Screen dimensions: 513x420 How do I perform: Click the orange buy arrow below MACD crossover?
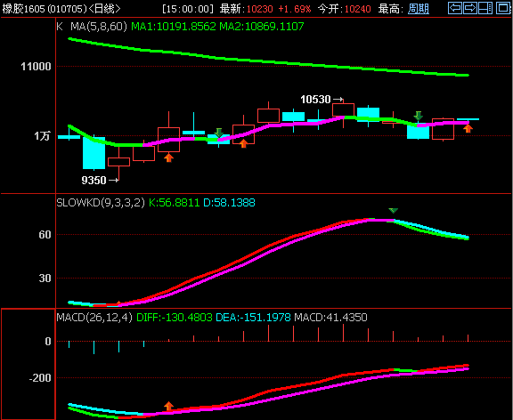point(168,406)
